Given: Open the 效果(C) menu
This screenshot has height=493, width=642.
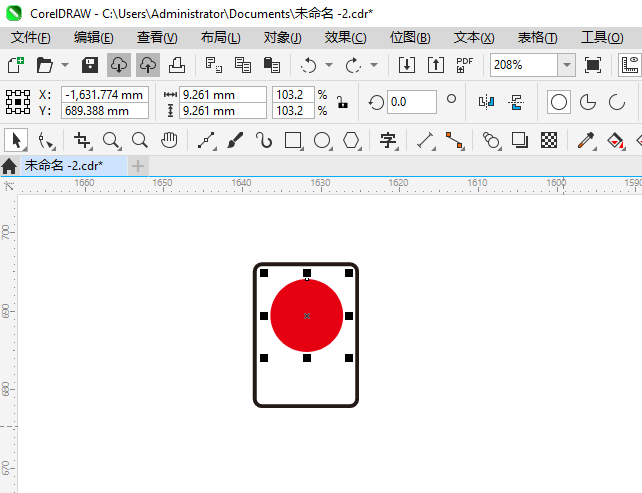Looking at the screenshot, I should coord(345,37).
